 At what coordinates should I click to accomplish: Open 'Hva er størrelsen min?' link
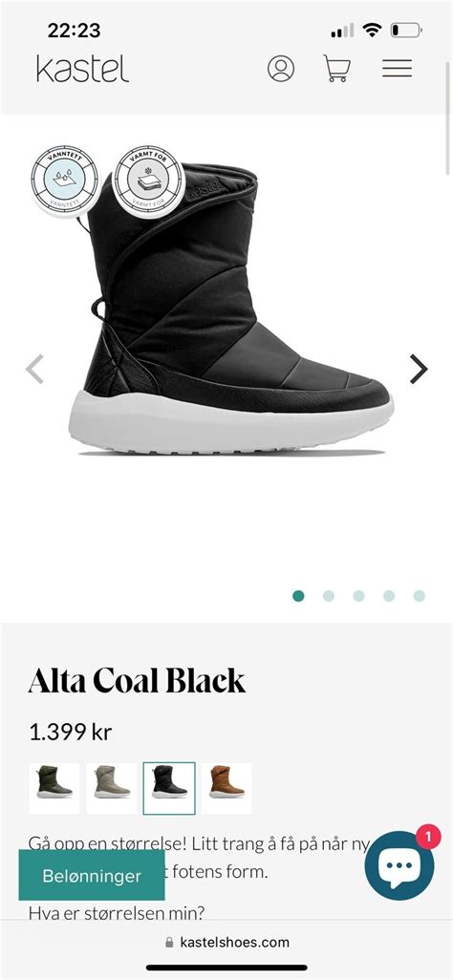[x=117, y=913]
